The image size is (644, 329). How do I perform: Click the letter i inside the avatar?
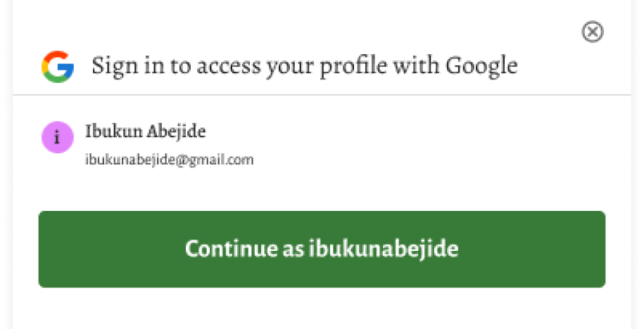[x=58, y=136]
